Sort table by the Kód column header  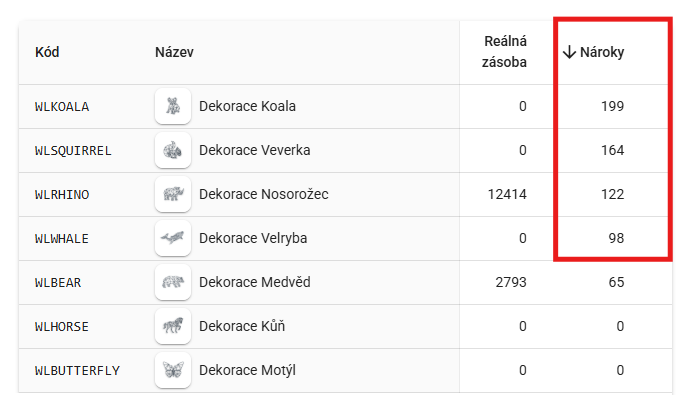point(47,52)
